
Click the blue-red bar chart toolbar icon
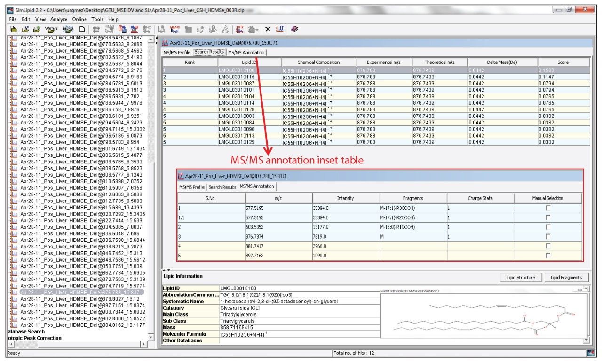click(x=135, y=29)
